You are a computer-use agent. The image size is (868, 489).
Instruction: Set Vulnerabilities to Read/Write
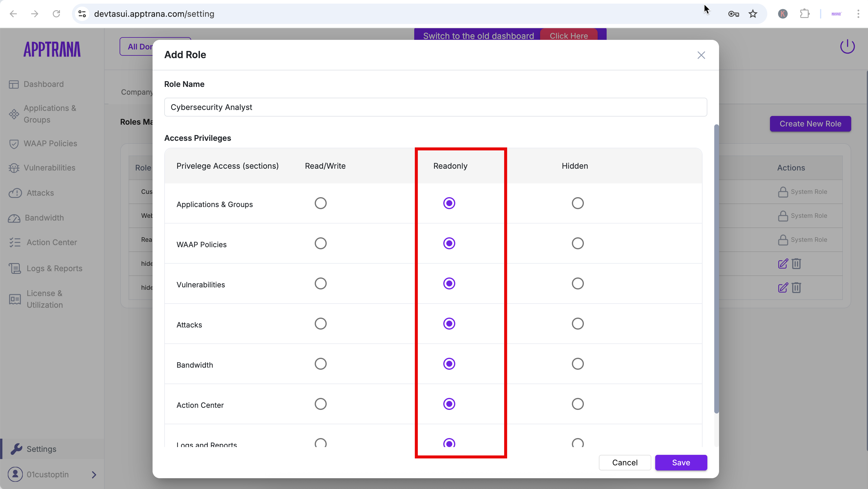320,283
